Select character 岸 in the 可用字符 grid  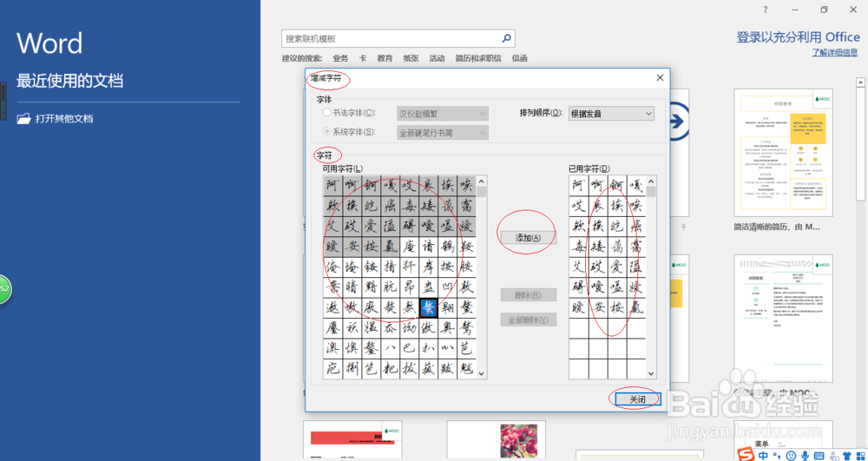pos(429,269)
